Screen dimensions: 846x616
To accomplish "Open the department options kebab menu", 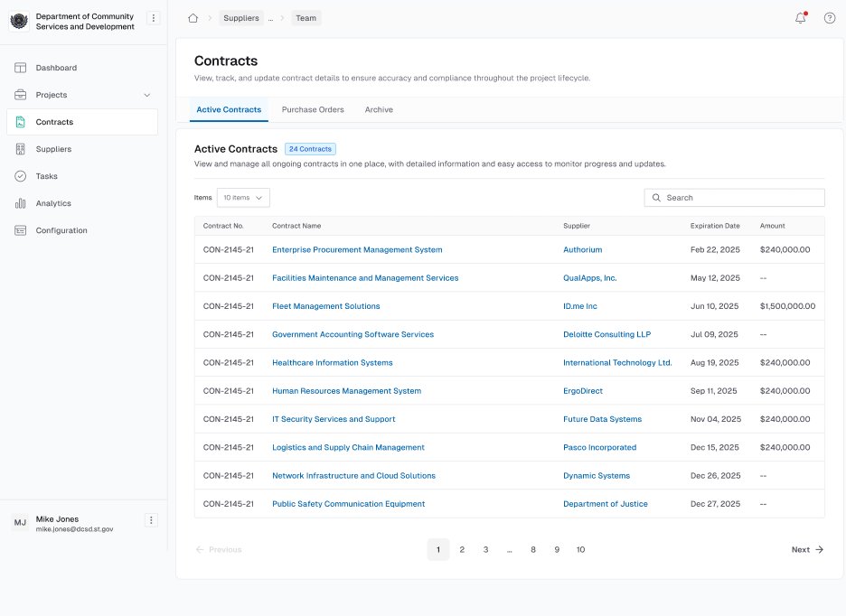I will tap(153, 18).
